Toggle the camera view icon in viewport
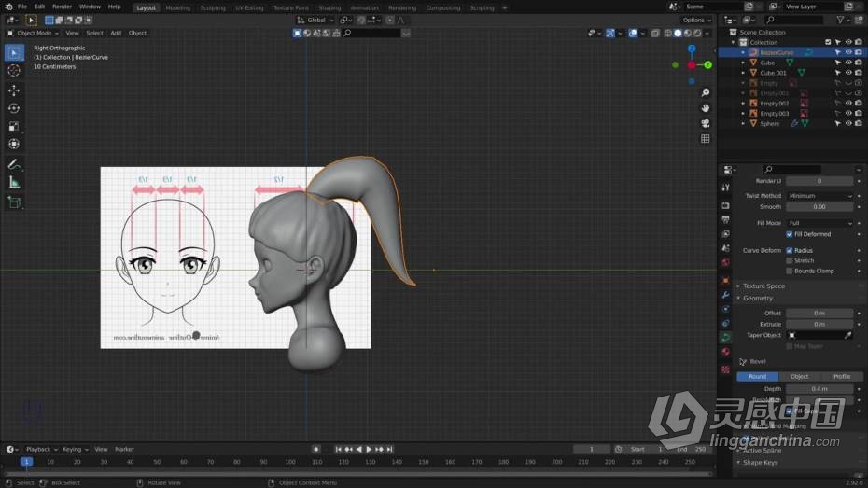Viewport: 868px width, 488px height. point(706,123)
